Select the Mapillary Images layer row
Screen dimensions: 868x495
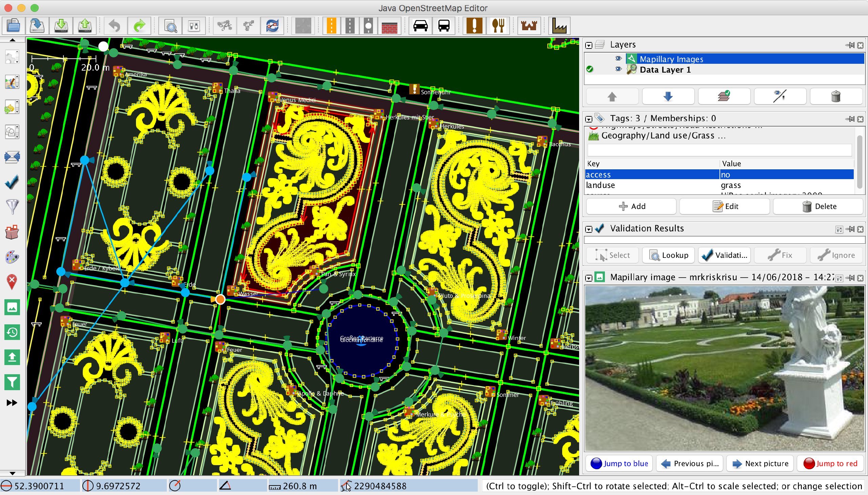coord(724,58)
